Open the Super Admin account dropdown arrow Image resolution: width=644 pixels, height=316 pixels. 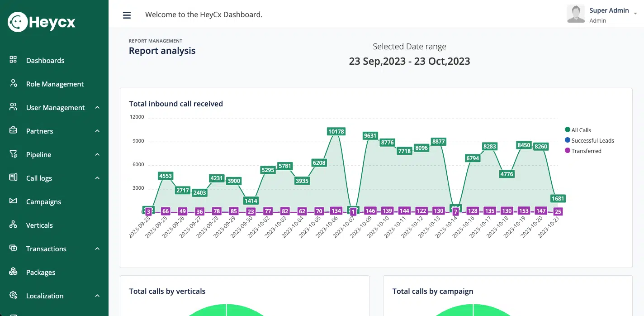(x=635, y=14)
